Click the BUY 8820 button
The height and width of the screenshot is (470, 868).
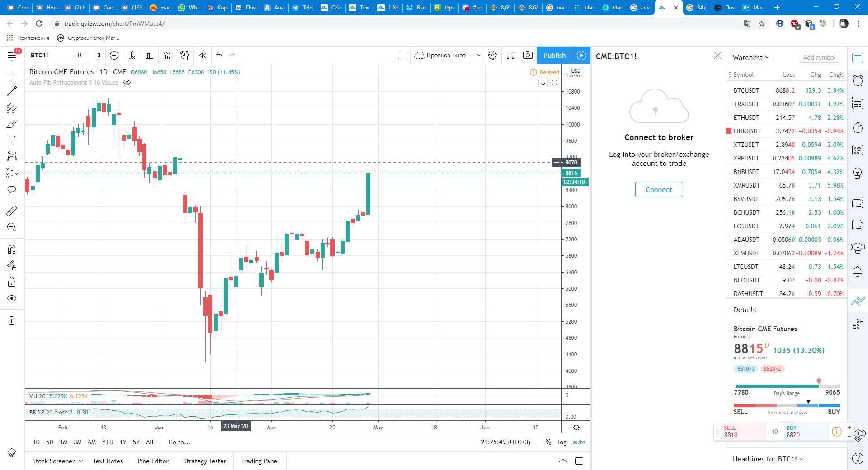tap(806, 432)
